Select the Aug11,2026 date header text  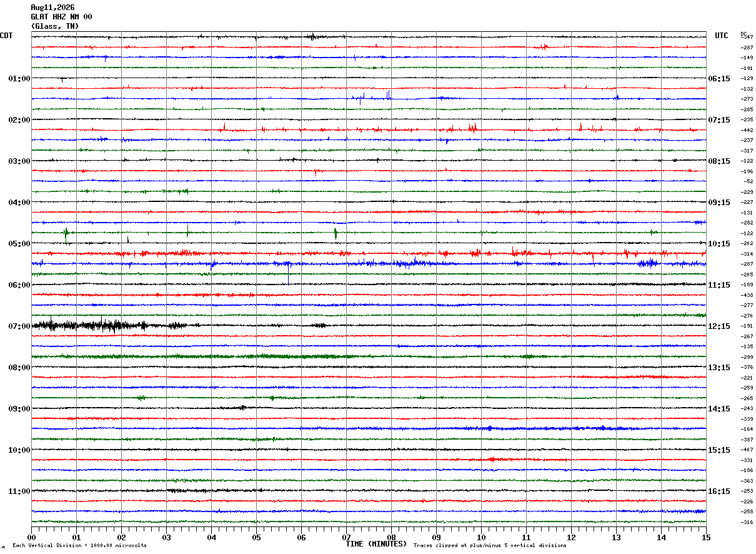click(52, 8)
